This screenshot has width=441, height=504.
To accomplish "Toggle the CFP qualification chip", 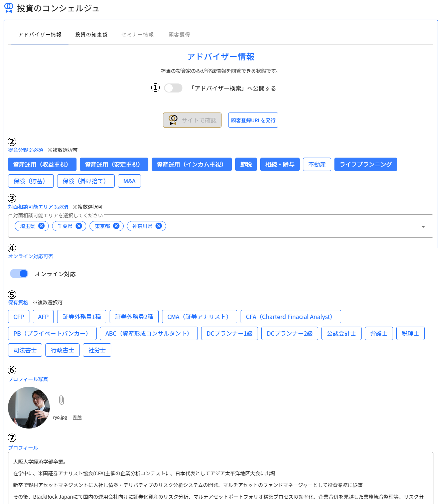I will click(19, 317).
